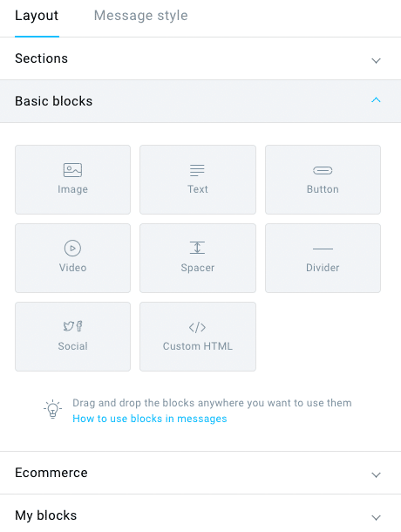Open How to use blocks in messages link
Screen dimensions: 401x532
point(150,419)
